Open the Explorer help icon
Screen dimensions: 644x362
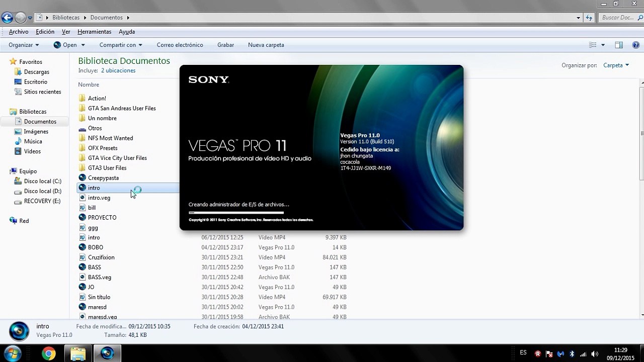pos(635,45)
